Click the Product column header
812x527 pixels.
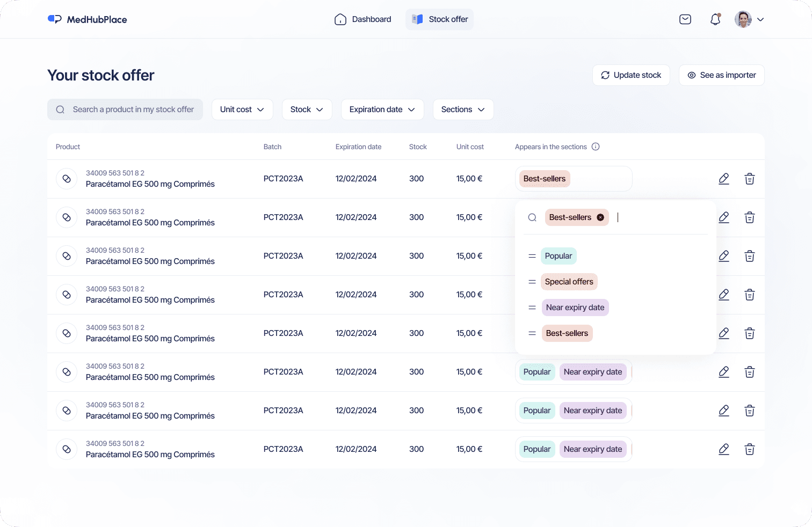[68, 147]
